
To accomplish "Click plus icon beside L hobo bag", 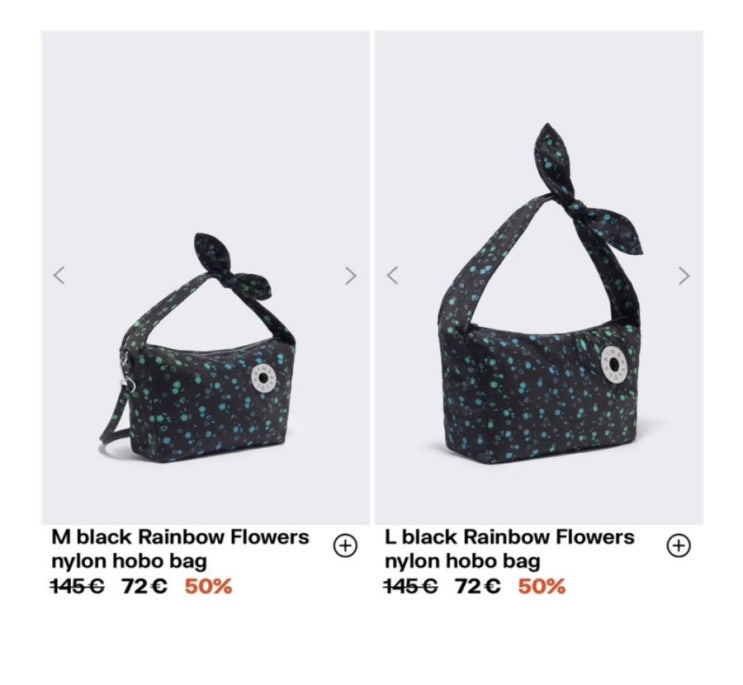I will point(679,546).
